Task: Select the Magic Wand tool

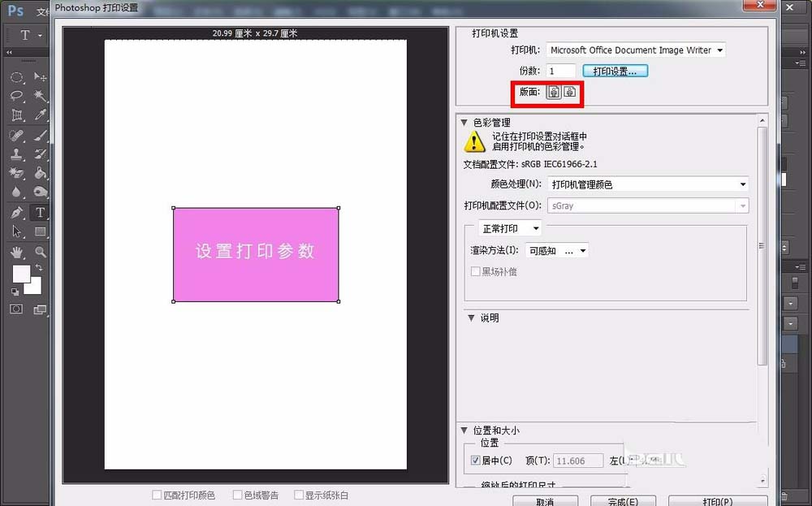Action: pyautogui.click(x=40, y=96)
